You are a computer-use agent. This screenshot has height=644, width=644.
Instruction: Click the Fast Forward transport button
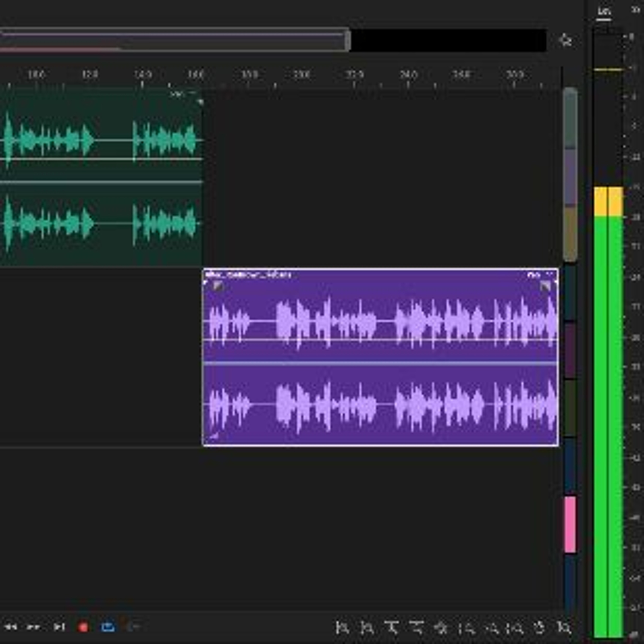click(33, 627)
